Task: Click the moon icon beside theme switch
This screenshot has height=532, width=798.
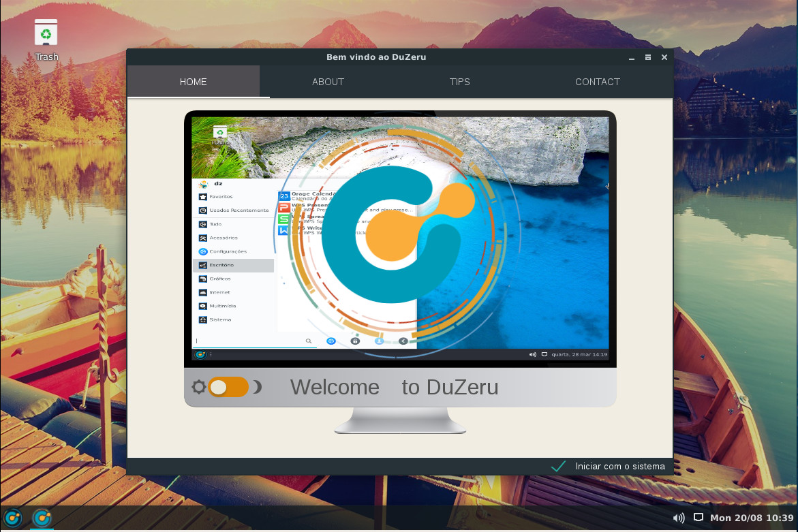Action: 258,387
